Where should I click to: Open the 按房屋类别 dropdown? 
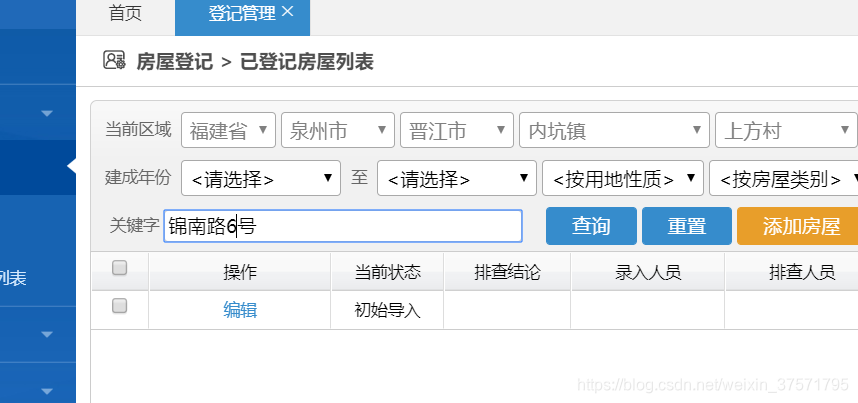[x=784, y=178]
